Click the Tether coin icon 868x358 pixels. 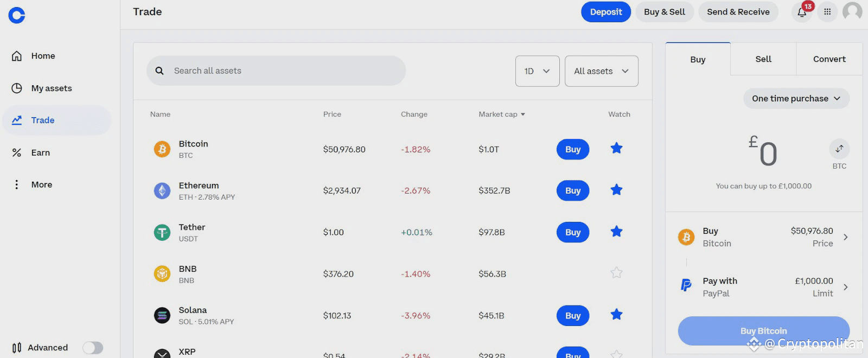162,232
